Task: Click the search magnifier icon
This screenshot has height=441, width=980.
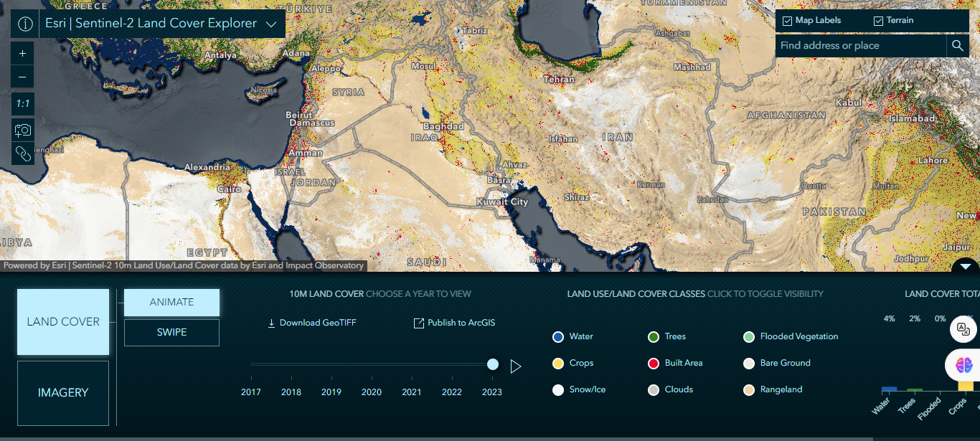Action: [x=957, y=46]
